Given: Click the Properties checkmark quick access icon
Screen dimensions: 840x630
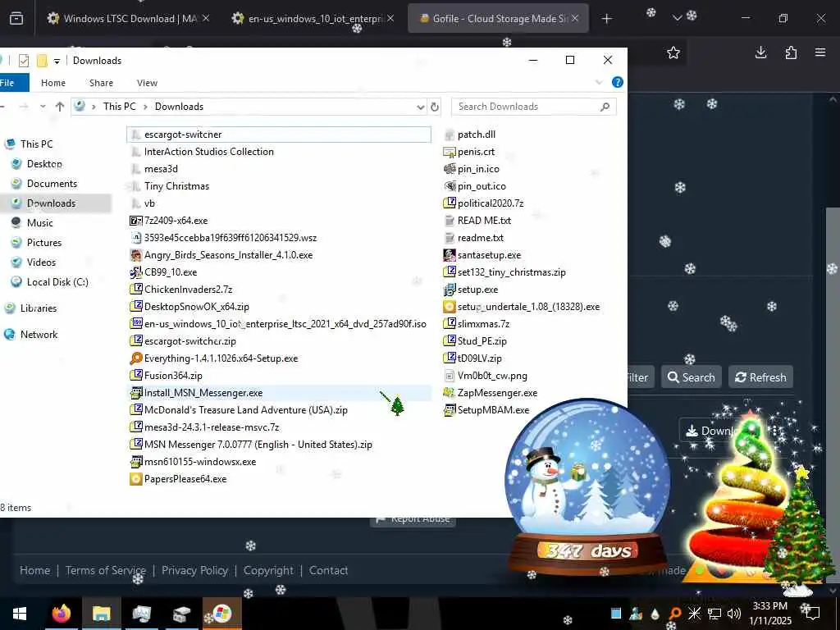Looking at the screenshot, I should coord(24,61).
